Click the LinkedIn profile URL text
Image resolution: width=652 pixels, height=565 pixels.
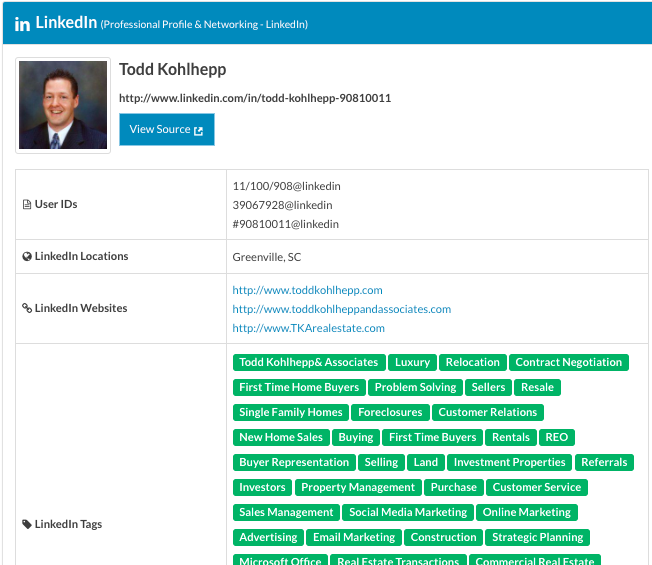pos(255,98)
